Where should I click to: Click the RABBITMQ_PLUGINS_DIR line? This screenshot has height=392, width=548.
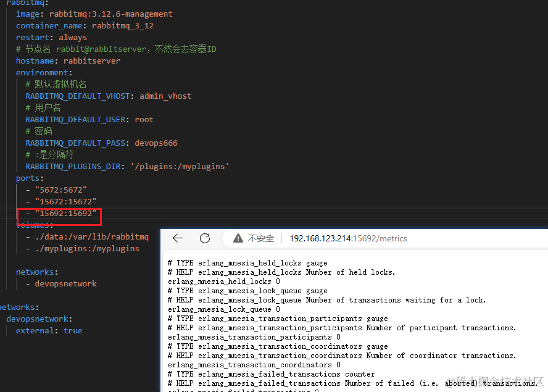[x=127, y=167]
